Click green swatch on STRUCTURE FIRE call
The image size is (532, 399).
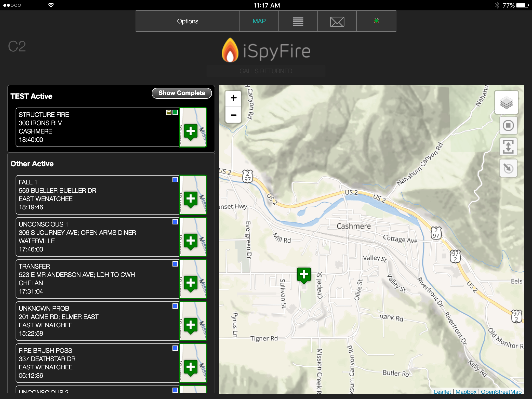coord(175,112)
